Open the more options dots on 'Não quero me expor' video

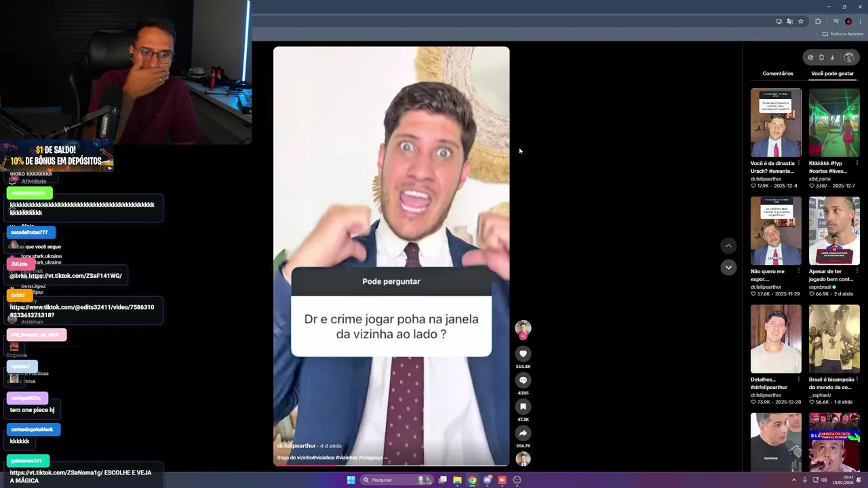tap(799, 272)
